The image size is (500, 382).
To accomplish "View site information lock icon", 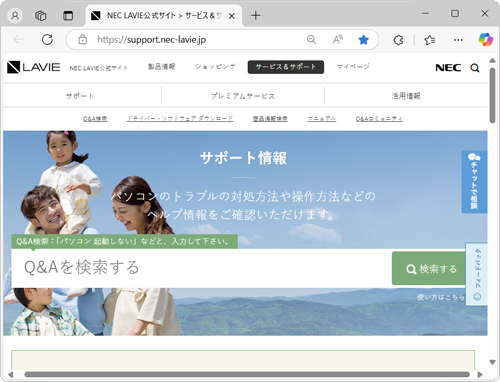I will pos(83,39).
